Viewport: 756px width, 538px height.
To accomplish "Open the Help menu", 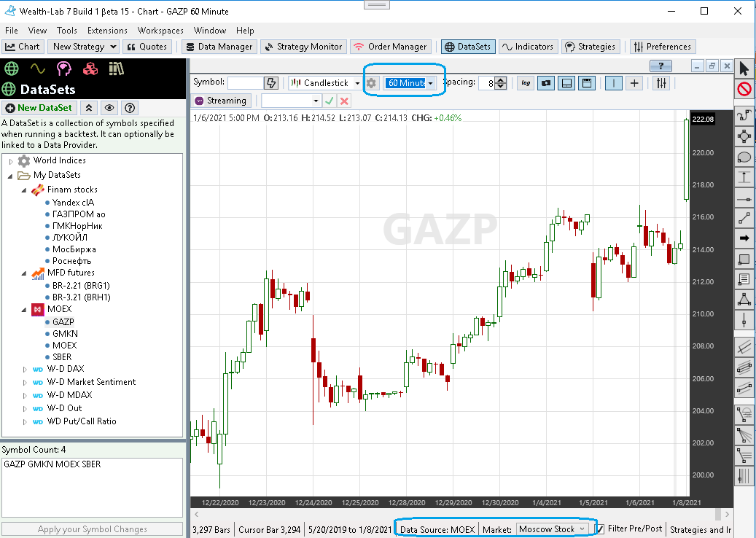I will pyautogui.click(x=245, y=31).
